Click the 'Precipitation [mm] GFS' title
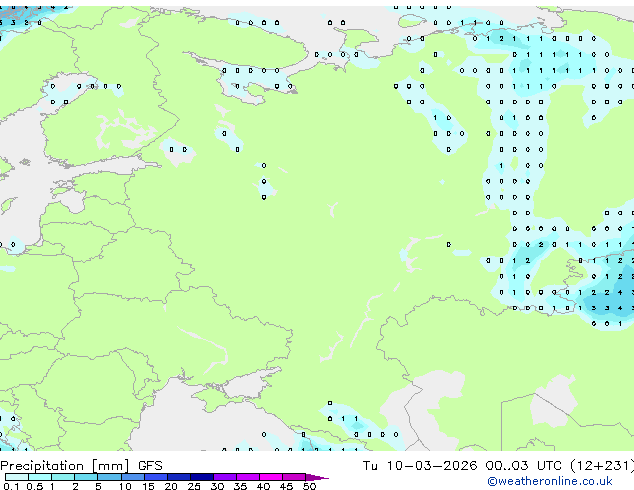Image resolution: width=634 pixels, height=490 pixels. pos(81,466)
